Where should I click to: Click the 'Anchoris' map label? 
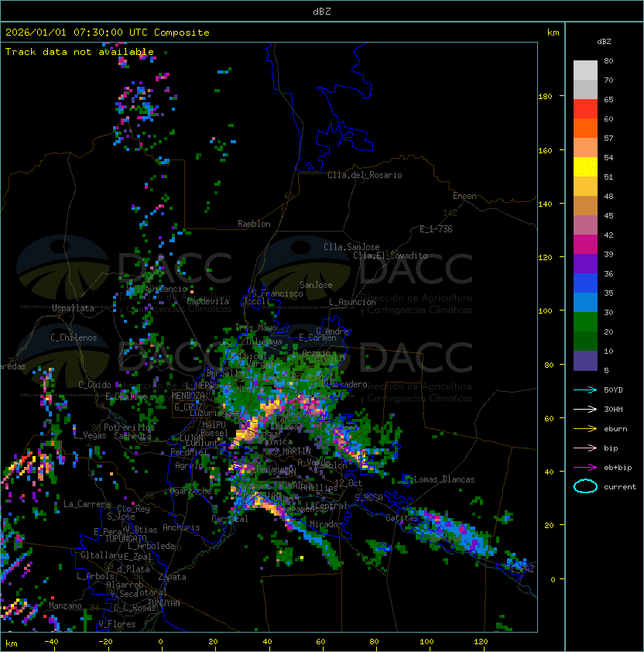pyautogui.click(x=181, y=527)
